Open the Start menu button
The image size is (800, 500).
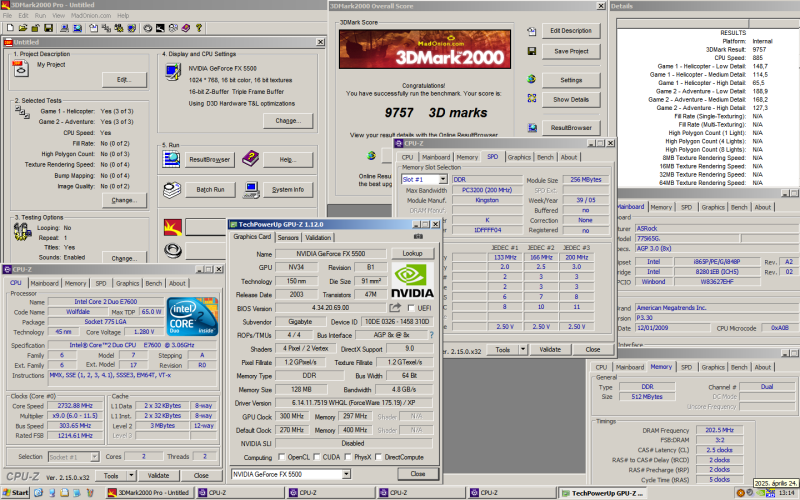pyautogui.click(x=15, y=492)
